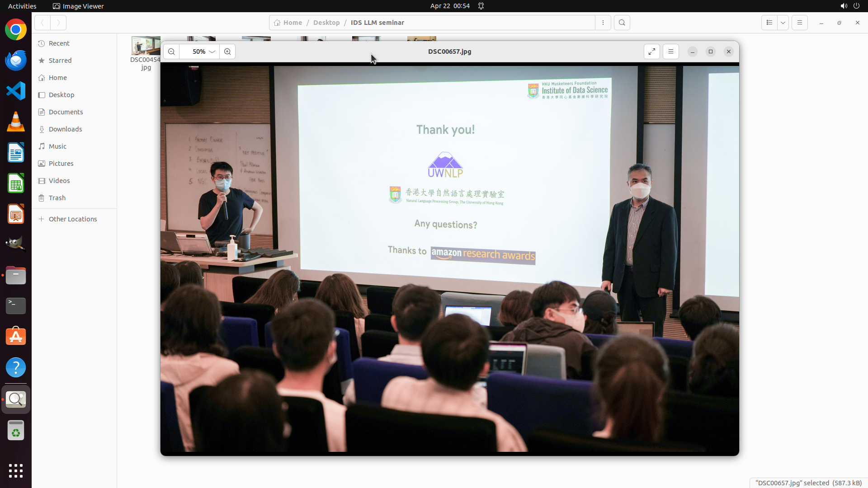The height and width of the screenshot is (488, 868).
Task: Expand the 50% zoom level dropdown
Action: click(212, 52)
